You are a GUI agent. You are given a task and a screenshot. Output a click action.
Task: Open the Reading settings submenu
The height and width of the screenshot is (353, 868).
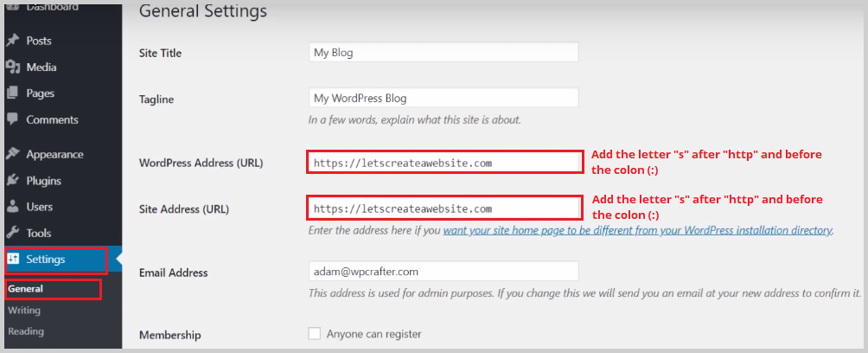click(x=25, y=331)
